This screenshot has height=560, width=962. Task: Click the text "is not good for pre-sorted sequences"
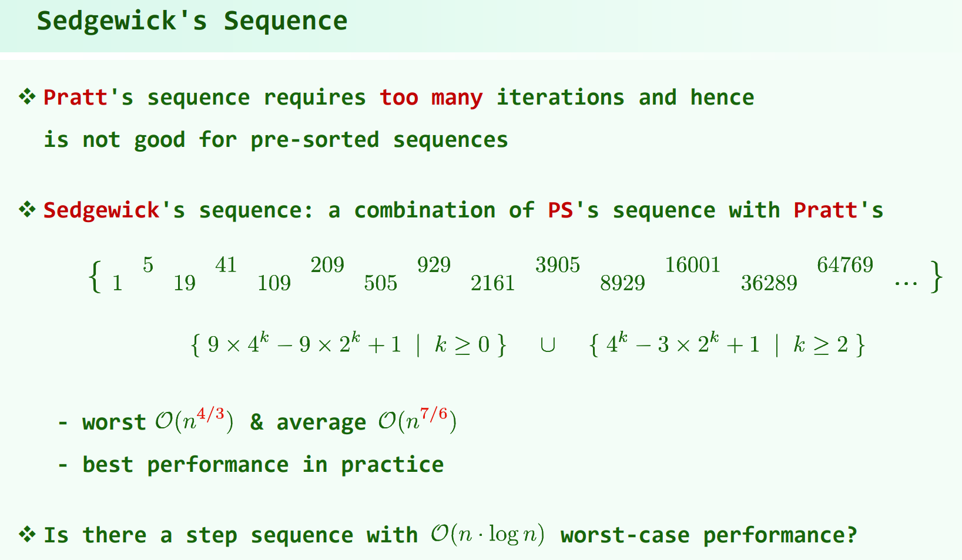click(276, 140)
